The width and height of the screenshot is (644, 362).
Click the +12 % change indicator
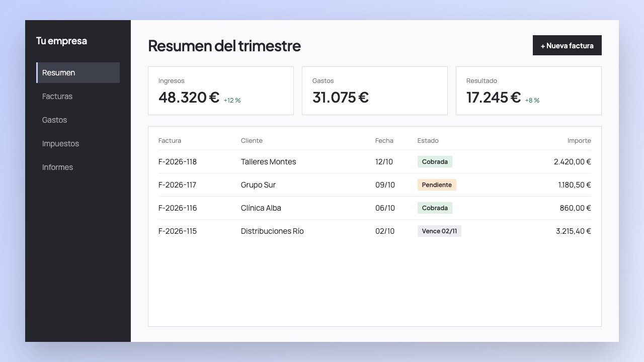click(232, 100)
